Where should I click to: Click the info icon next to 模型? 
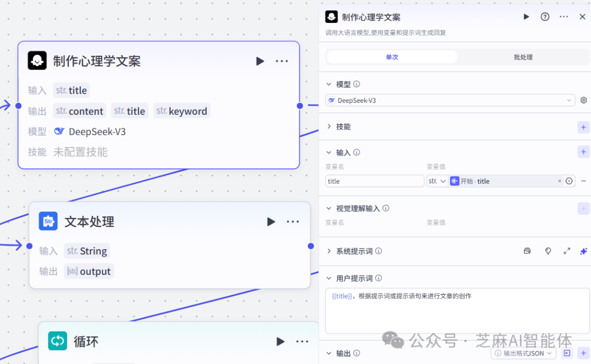point(357,84)
